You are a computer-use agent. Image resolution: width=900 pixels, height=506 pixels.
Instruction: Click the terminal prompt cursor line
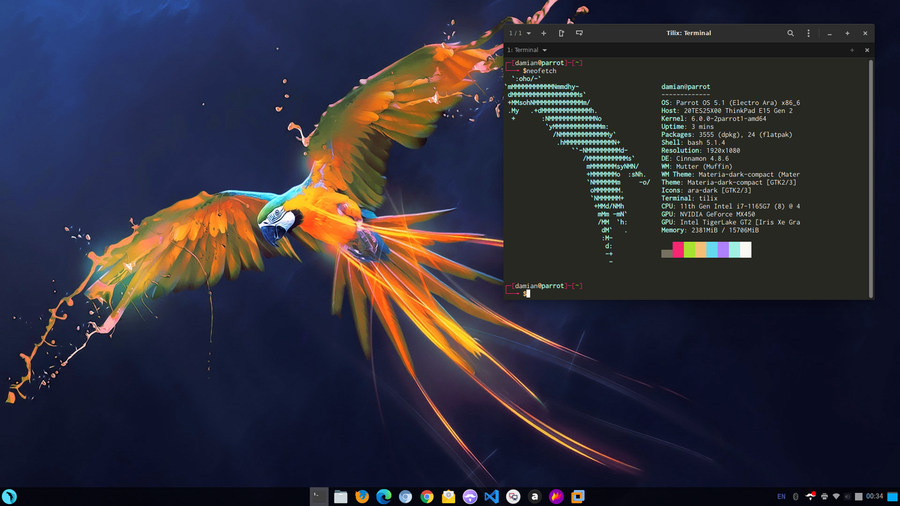[x=526, y=293]
